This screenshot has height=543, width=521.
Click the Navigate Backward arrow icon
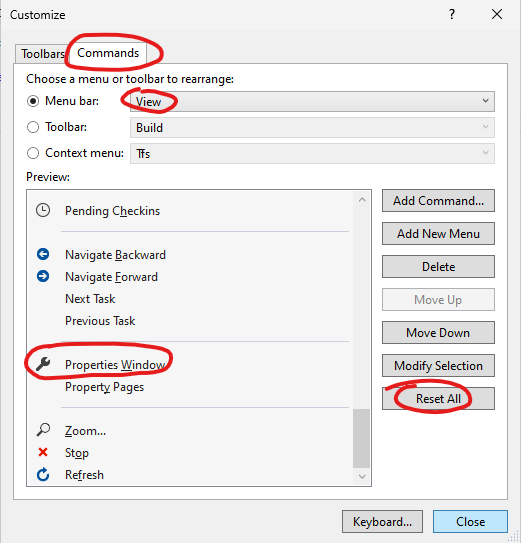43,254
